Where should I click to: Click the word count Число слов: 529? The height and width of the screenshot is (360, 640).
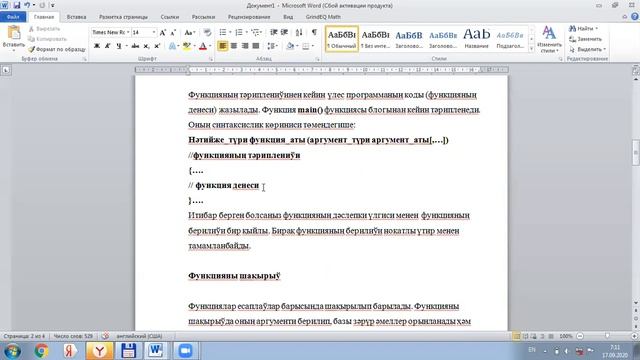73,336
